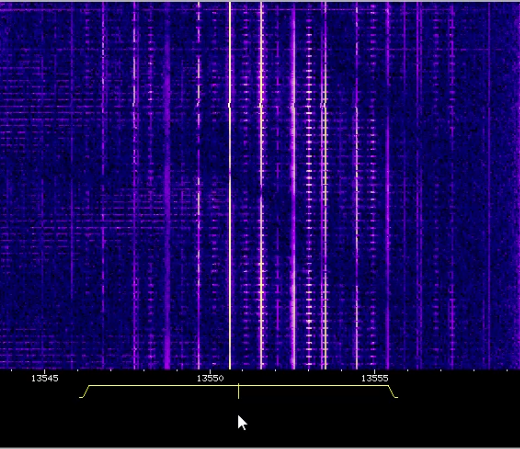This screenshot has height=449, width=520.
Task: Click the dashed white signal column near 13553
Action: pos(309,185)
